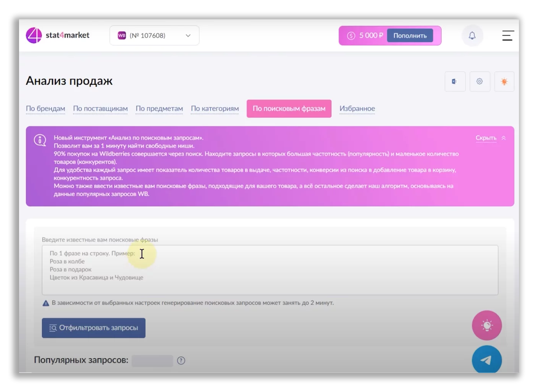Viewport: 538px width, 392px height.
Task: Open notifications bell icon
Action: (x=472, y=35)
